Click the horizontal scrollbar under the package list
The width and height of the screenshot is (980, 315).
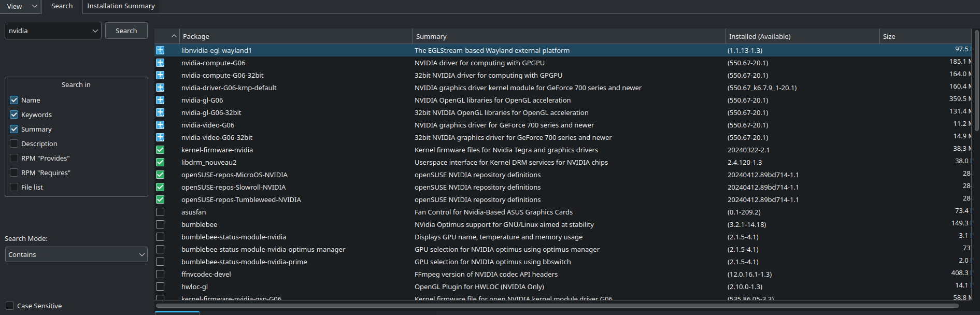pos(557,306)
